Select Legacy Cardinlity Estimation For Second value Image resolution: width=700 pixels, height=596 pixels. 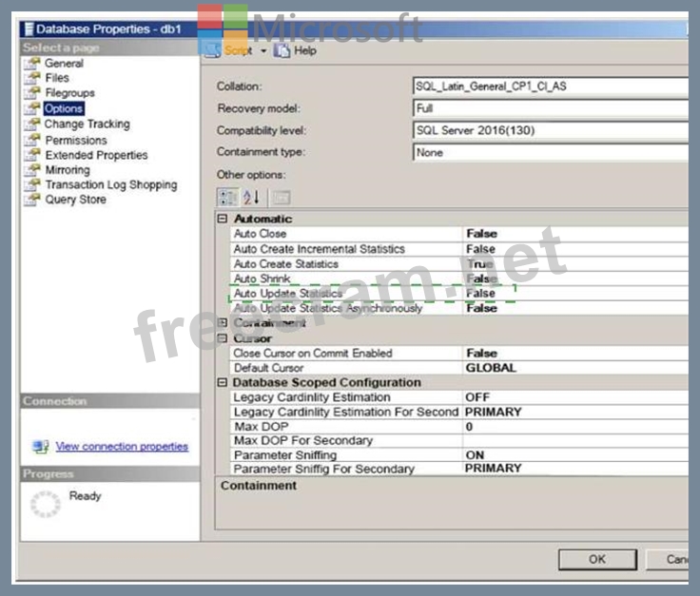click(x=493, y=412)
